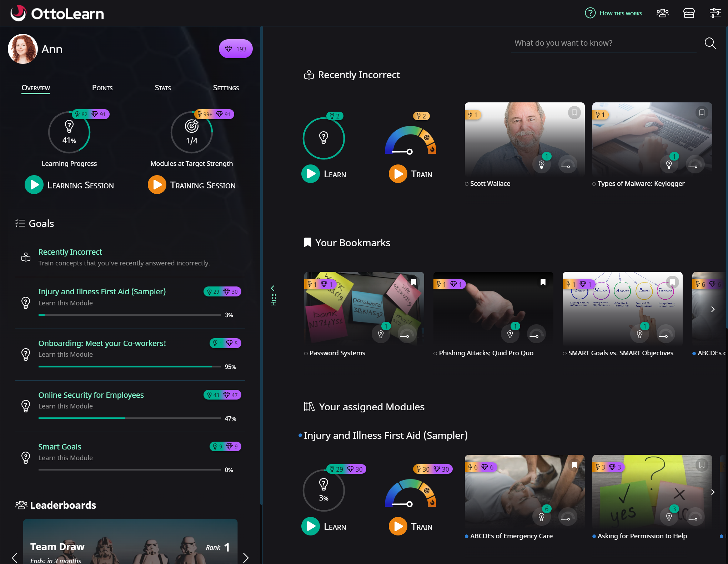Click strength gauge icon on Phishing Attacks card
Screen dimensions: 728x564
tap(536, 334)
